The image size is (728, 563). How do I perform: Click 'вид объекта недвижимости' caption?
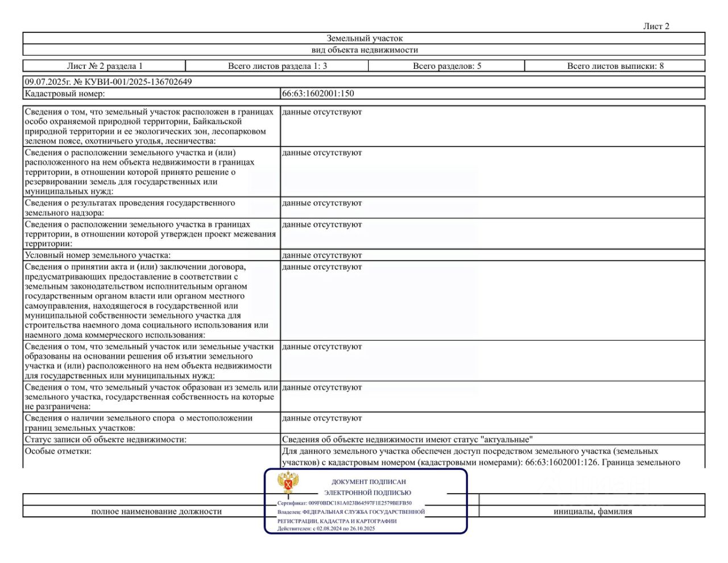pos(365,50)
